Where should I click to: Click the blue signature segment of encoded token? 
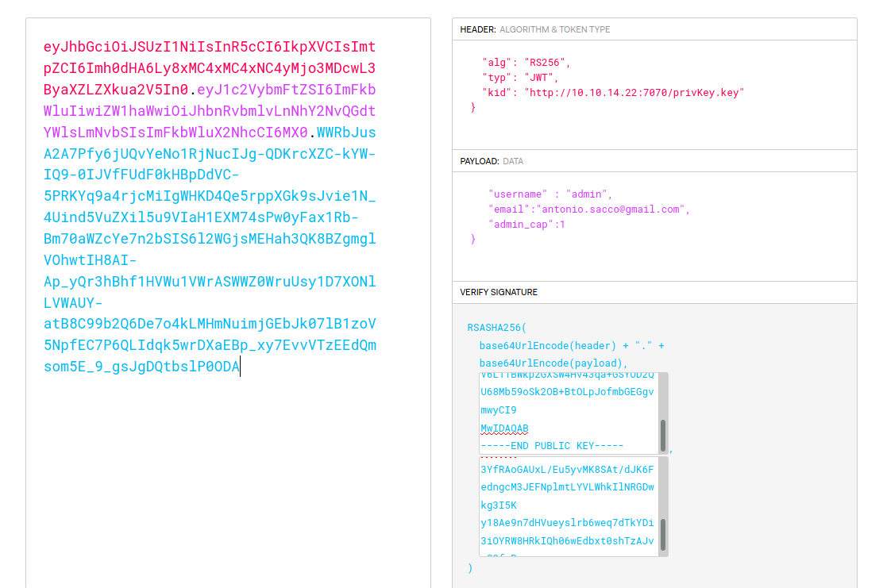pos(210,238)
